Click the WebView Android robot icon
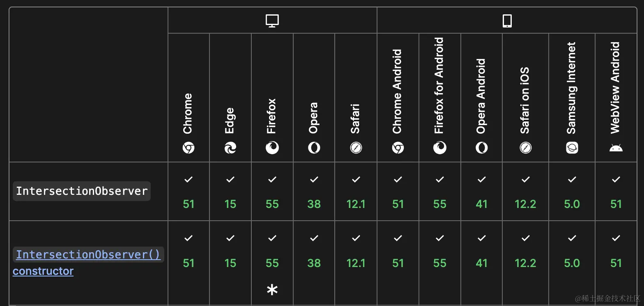 click(x=616, y=148)
